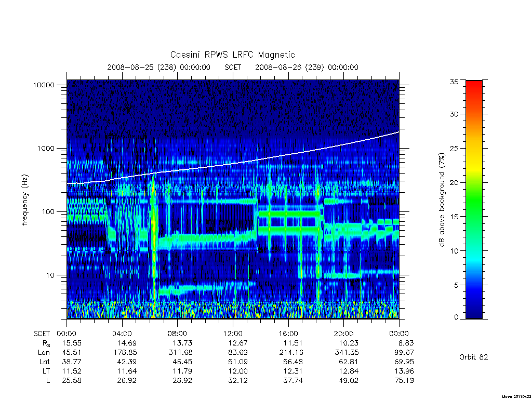Click the 'Lon' row label

(44, 353)
